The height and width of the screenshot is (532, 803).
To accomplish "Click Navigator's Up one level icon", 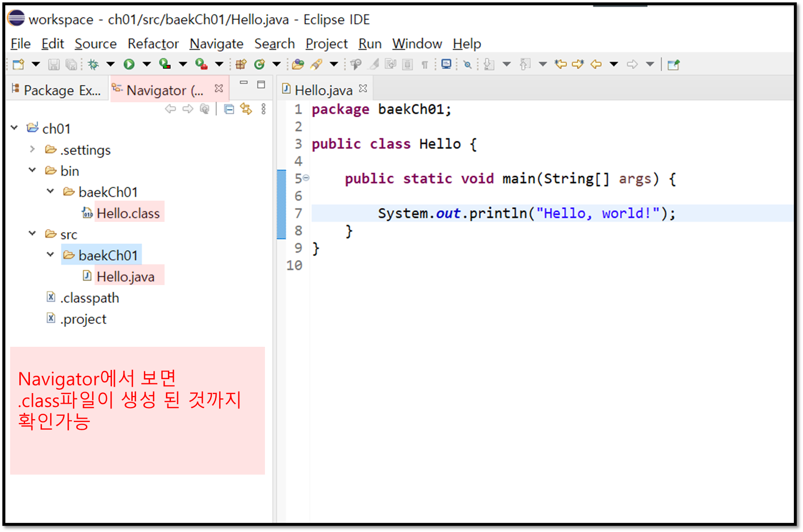I will coord(205,109).
